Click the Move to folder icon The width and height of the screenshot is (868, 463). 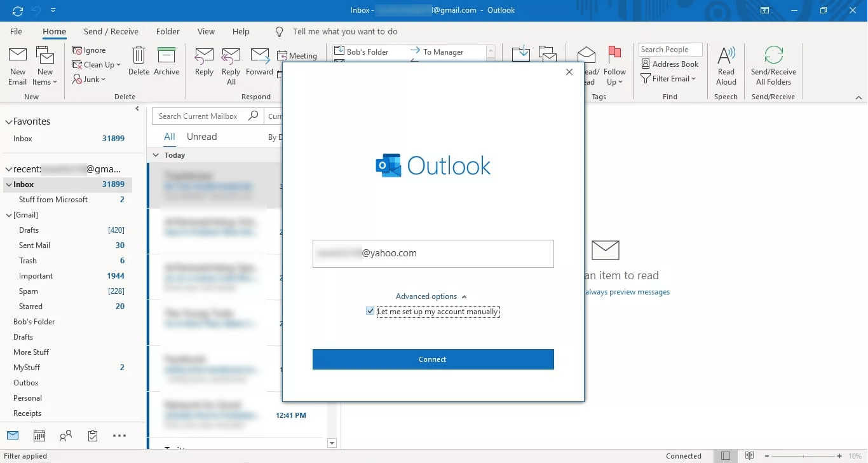(x=521, y=53)
